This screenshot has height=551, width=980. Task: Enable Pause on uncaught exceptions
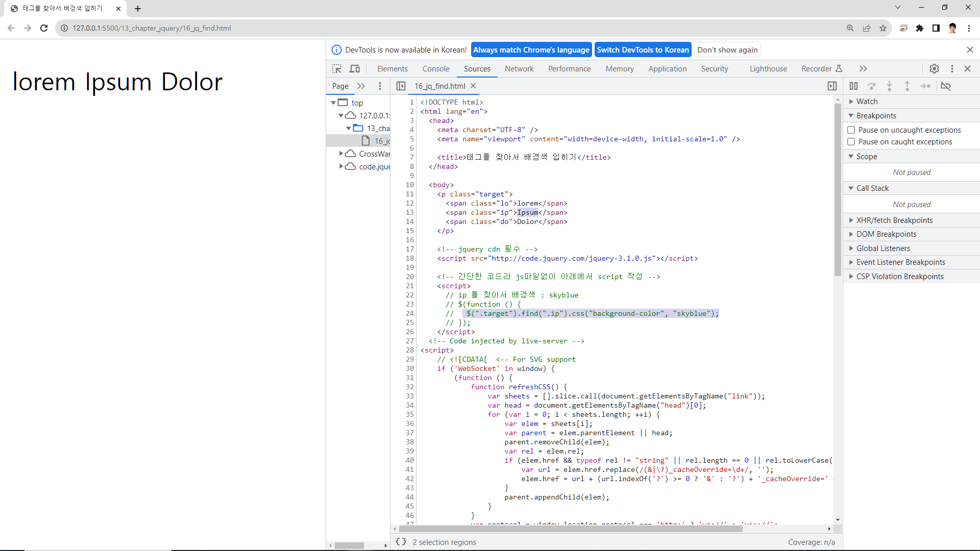[x=851, y=130]
